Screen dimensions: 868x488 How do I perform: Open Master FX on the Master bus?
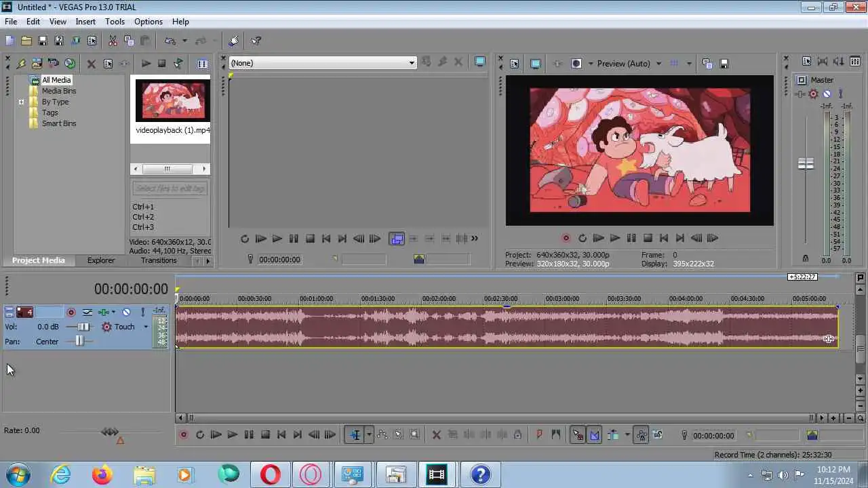click(x=813, y=94)
